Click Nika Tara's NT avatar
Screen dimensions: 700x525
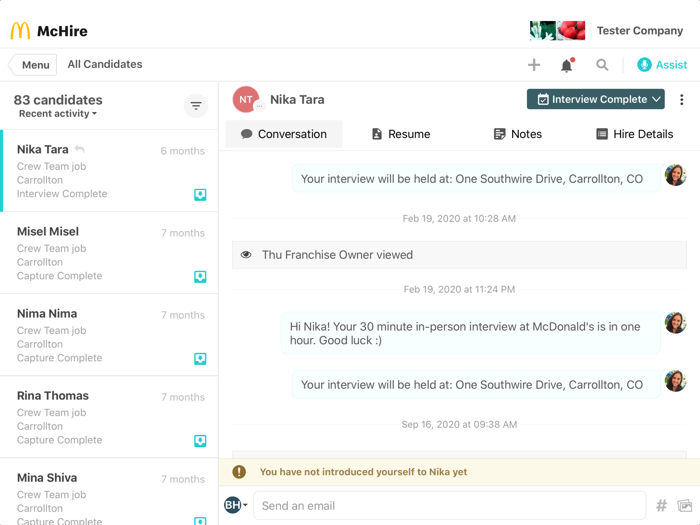coord(246,99)
